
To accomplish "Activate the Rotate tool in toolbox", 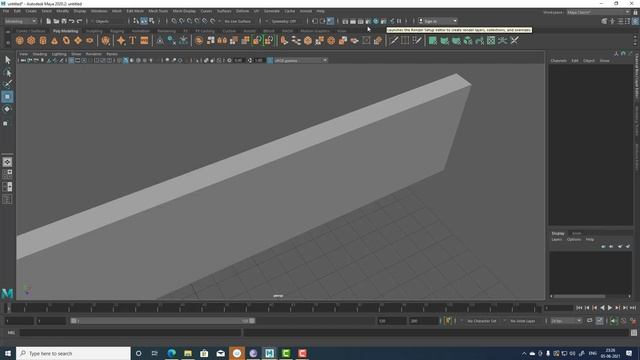I will point(7,109).
